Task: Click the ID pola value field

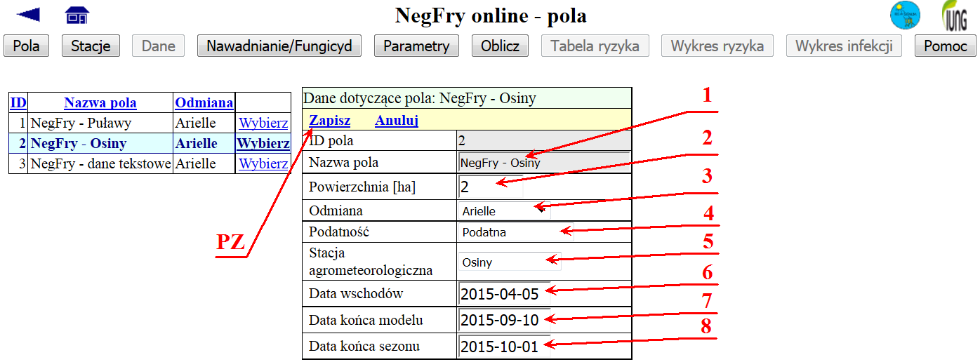Action: pos(543,140)
